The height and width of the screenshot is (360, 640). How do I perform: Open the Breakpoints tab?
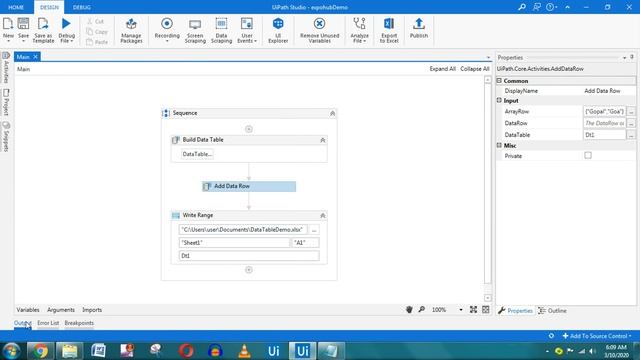pyautogui.click(x=79, y=323)
